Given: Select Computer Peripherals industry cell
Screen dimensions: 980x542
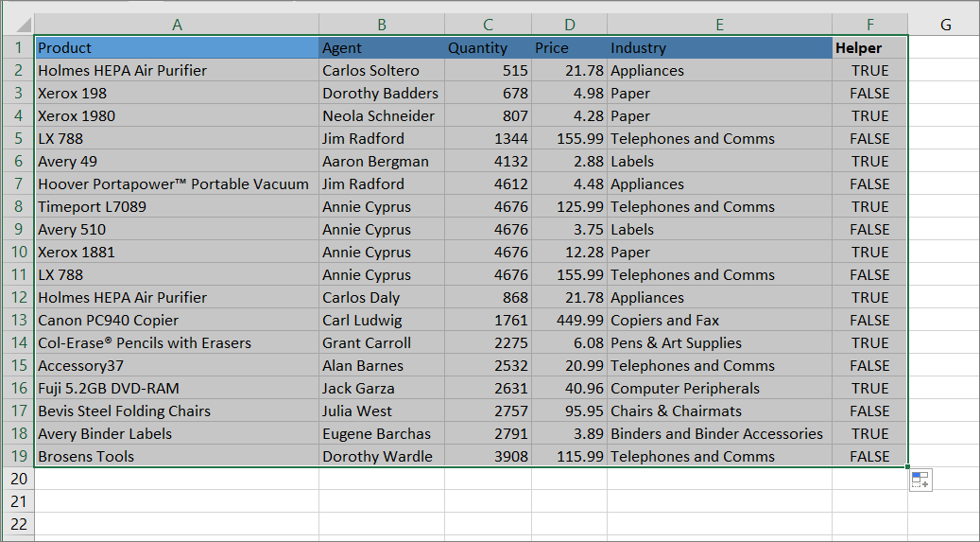Looking at the screenshot, I should point(719,388).
